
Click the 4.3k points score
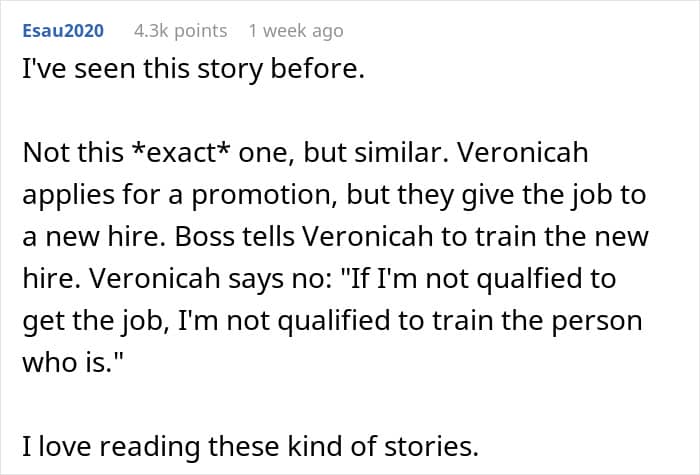coord(181,31)
